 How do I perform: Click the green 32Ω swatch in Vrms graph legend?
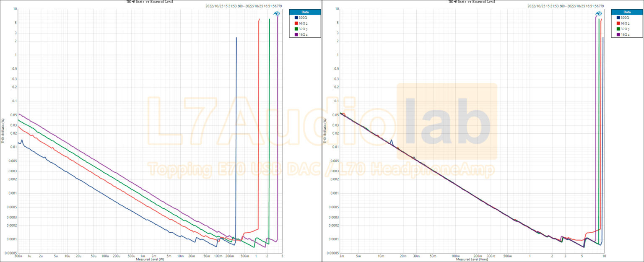618,29
